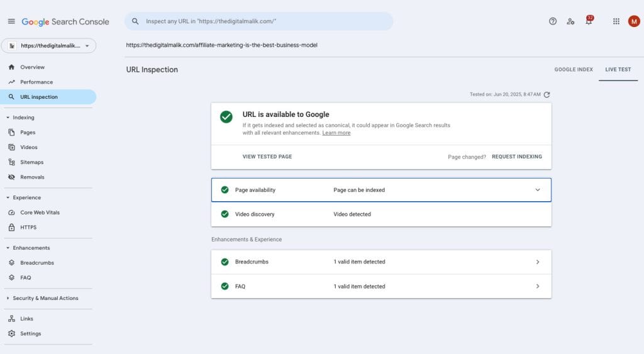Screen dimensions: 644x354
Task: Open Core Web Vitals report
Action: (40, 213)
